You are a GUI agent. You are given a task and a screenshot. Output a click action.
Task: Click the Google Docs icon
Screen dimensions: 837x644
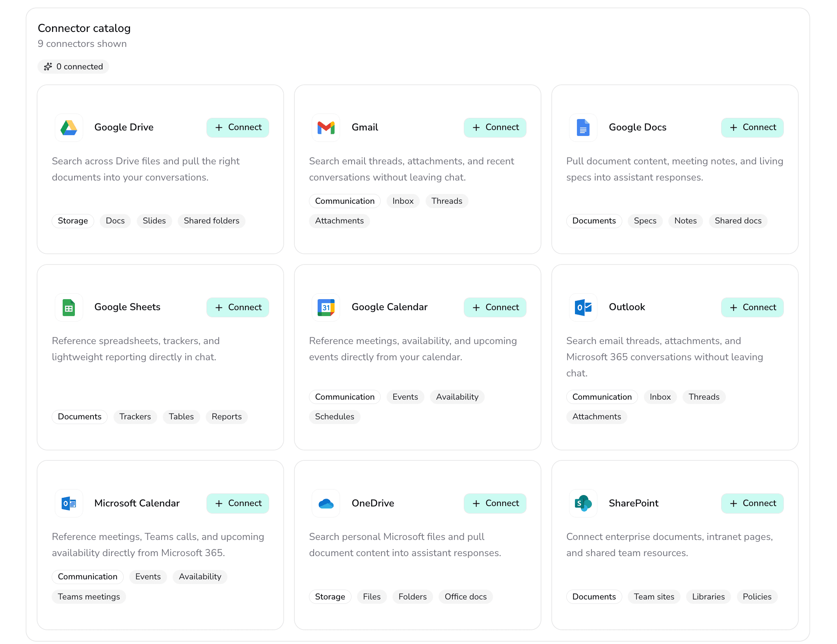pos(583,127)
